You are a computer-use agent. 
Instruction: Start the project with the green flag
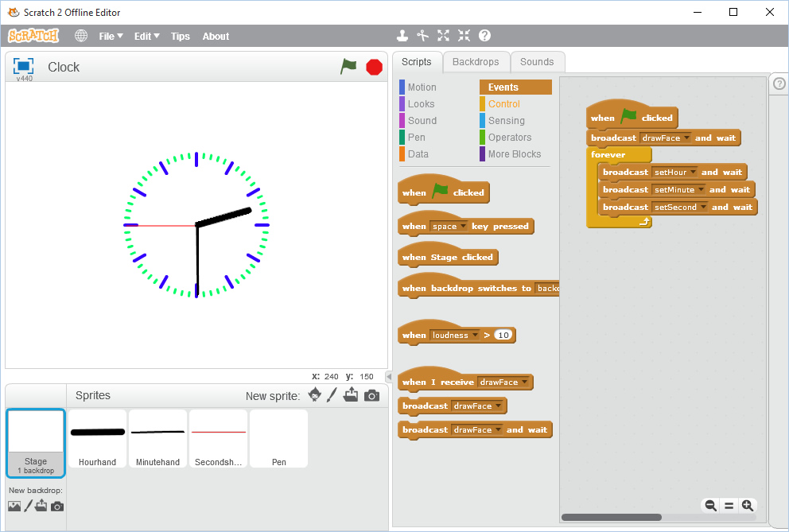pos(348,68)
